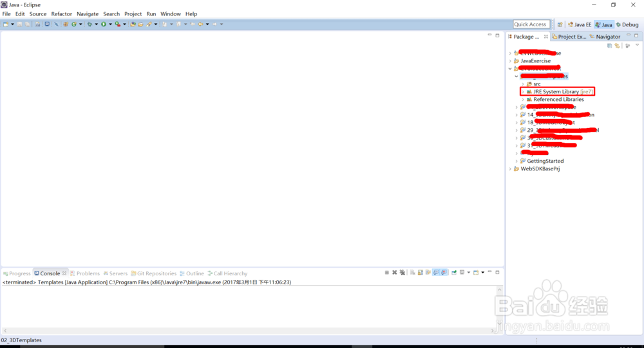Select the Referenced Libraries node

tap(558, 99)
